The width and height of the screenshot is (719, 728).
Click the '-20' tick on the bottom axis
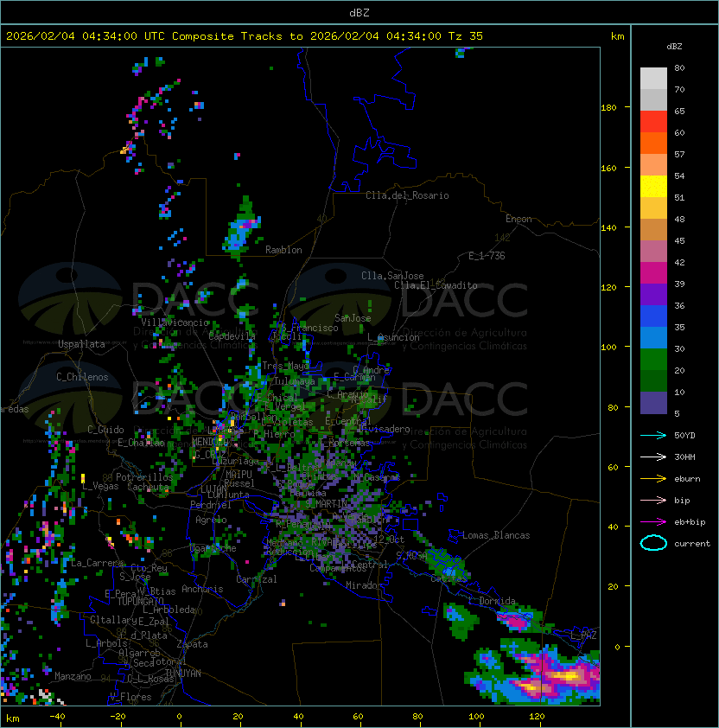coord(118,717)
